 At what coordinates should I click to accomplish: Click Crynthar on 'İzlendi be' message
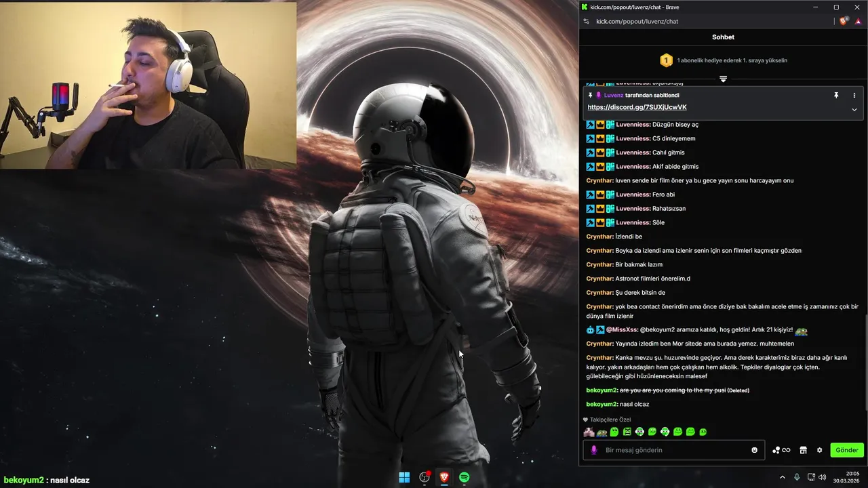pos(599,237)
